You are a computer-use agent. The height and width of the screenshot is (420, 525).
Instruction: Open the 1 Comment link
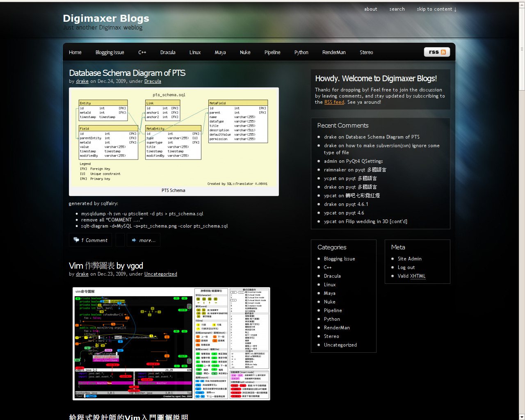coord(91,240)
